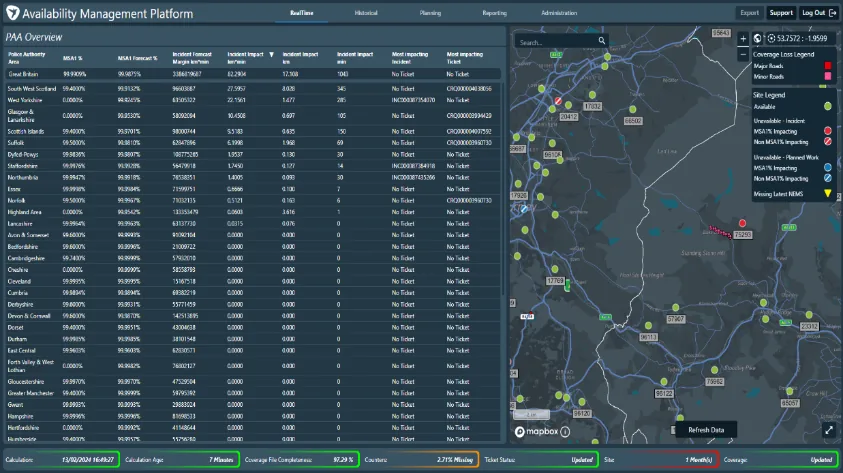
Task: Select the green site marker above 66502
Action: coord(633,110)
